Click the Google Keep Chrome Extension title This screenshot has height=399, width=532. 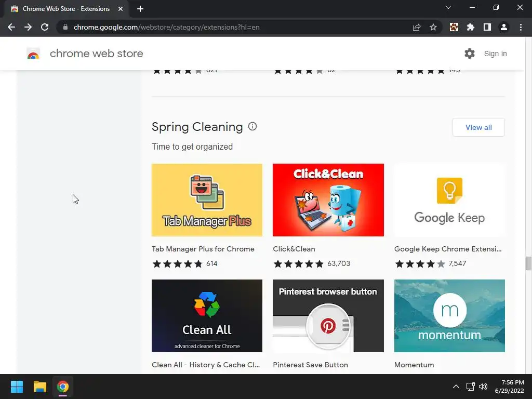coord(448,249)
